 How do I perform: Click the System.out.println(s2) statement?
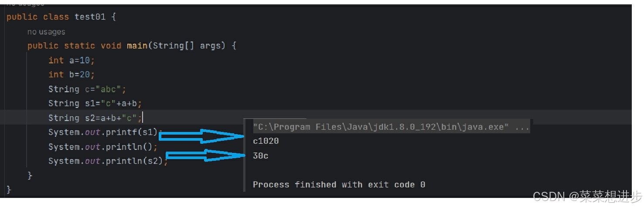108,161
